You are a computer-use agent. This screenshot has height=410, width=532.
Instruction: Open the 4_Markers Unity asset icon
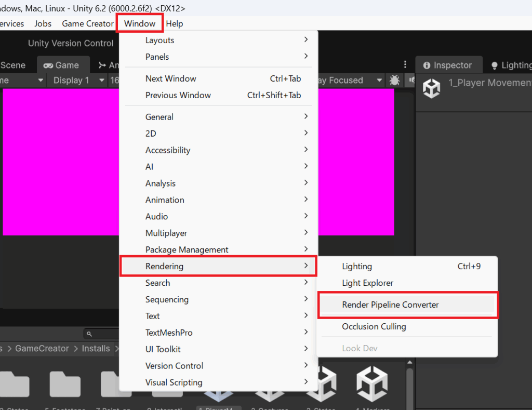pos(372,385)
